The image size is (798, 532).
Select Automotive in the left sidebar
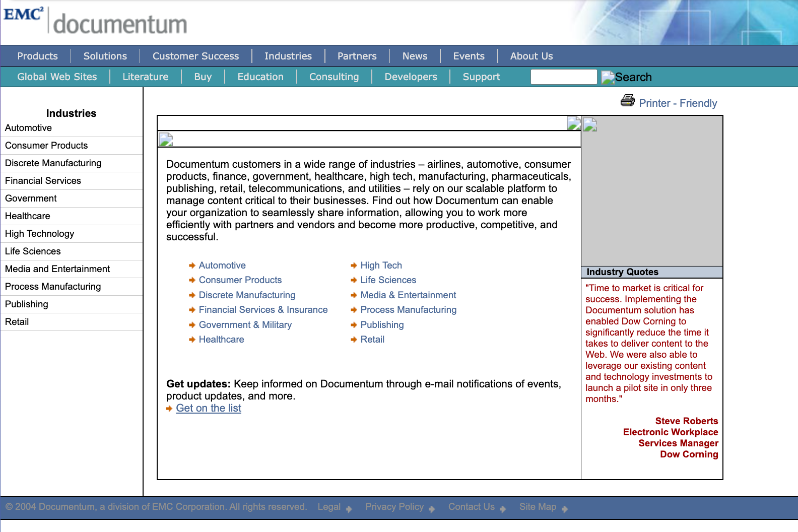pyautogui.click(x=28, y=128)
